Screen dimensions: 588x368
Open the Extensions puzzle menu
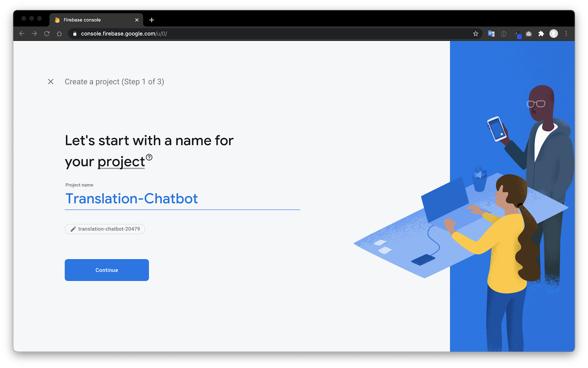pos(541,33)
